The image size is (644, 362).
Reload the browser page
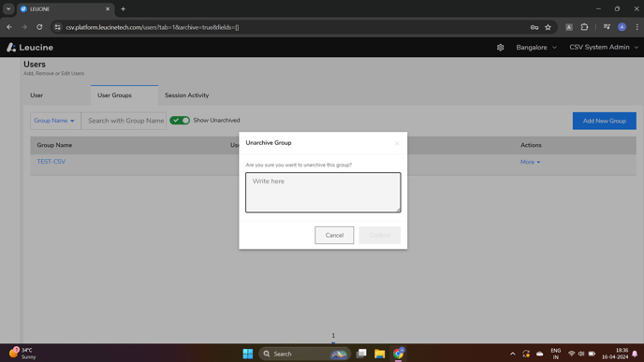tap(39, 27)
